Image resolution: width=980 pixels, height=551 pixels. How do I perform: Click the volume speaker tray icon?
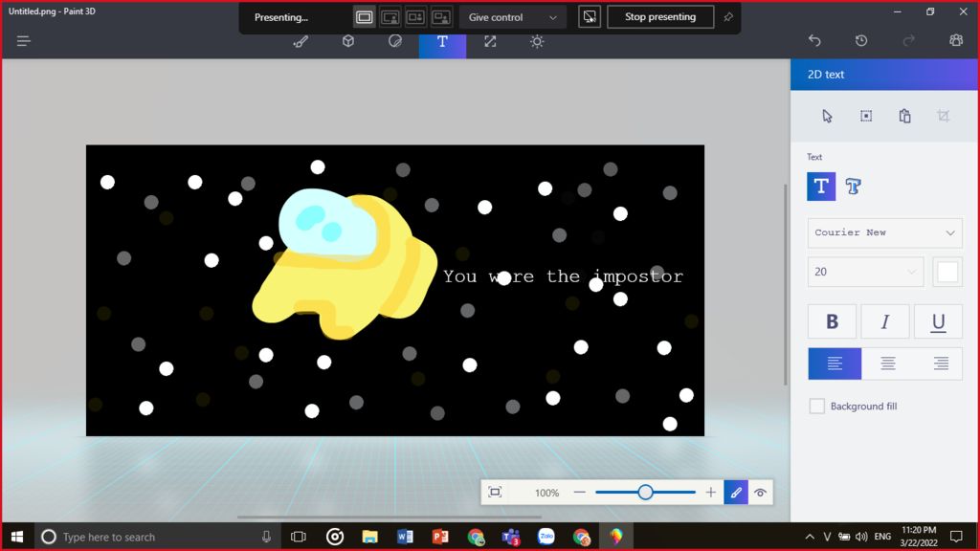861,537
